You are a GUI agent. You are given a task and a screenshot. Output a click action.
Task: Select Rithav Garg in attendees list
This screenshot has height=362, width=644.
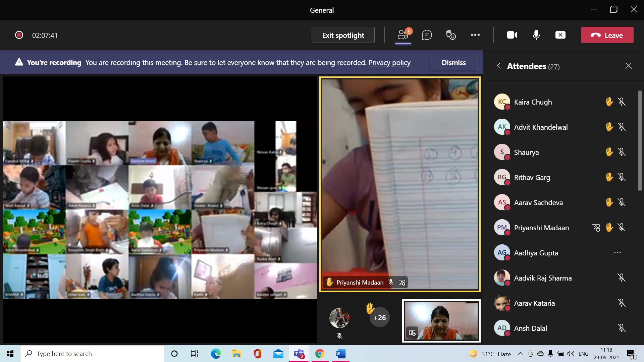[x=532, y=177]
